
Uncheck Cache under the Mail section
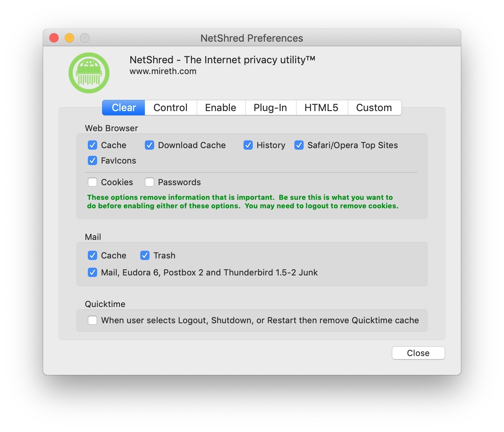(92, 255)
